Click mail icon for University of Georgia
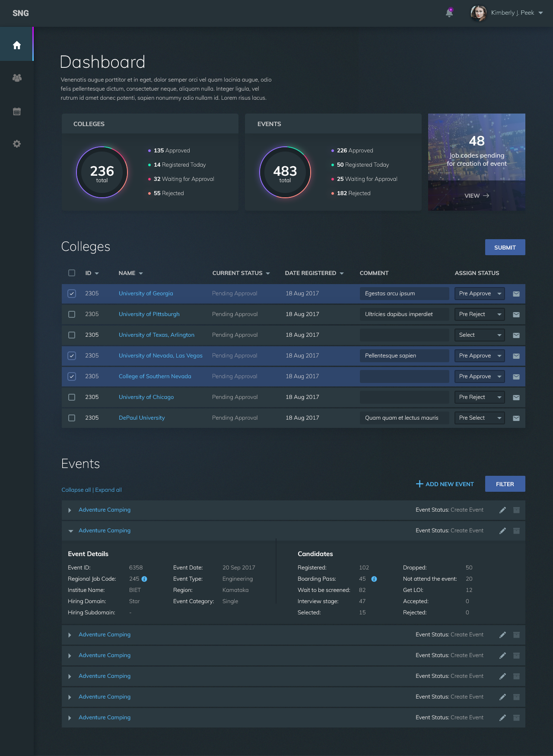 [x=516, y=294]
